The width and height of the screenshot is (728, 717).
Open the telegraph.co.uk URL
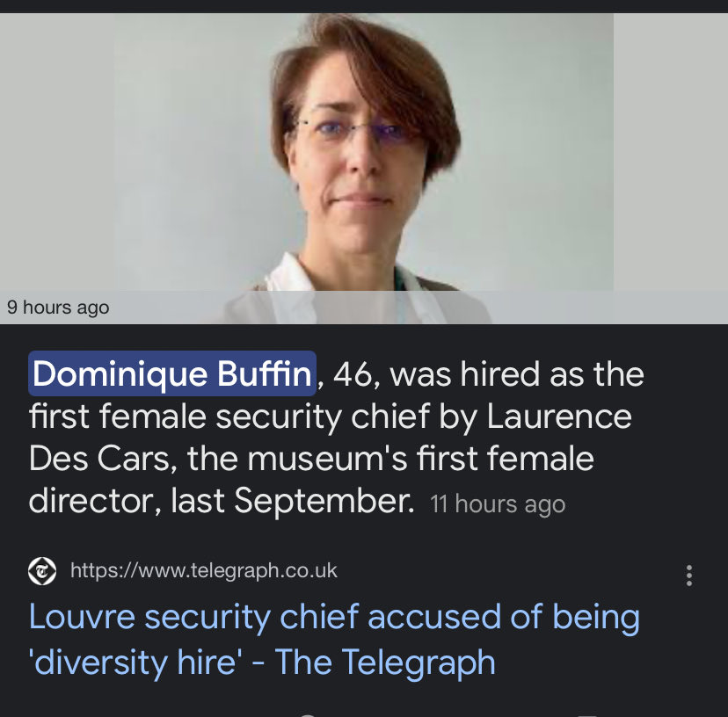click(203, 571)
